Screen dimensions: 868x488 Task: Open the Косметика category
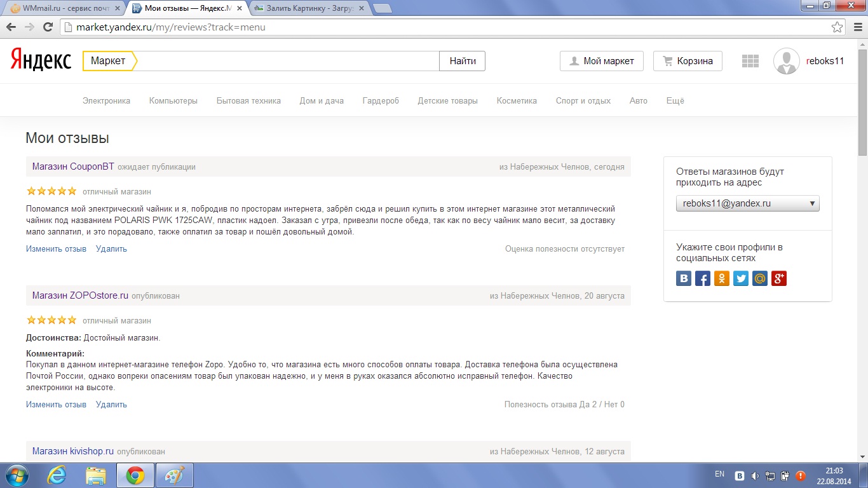(517, 100)
